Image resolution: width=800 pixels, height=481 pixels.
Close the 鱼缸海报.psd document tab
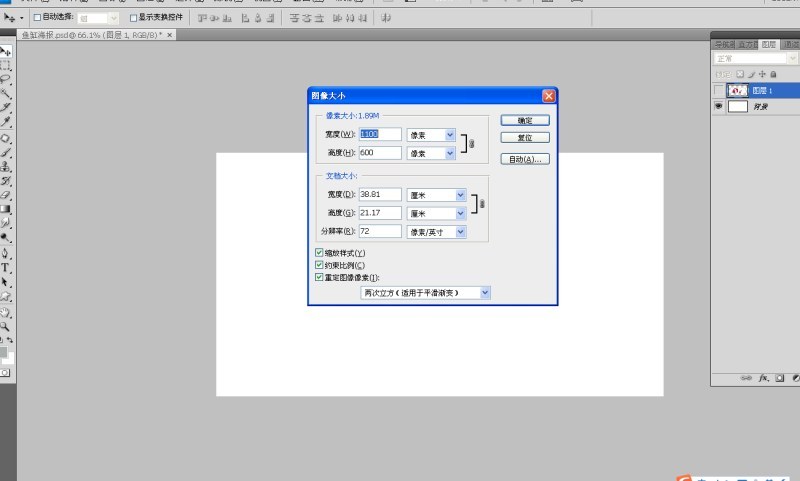[x=170, y=35]
